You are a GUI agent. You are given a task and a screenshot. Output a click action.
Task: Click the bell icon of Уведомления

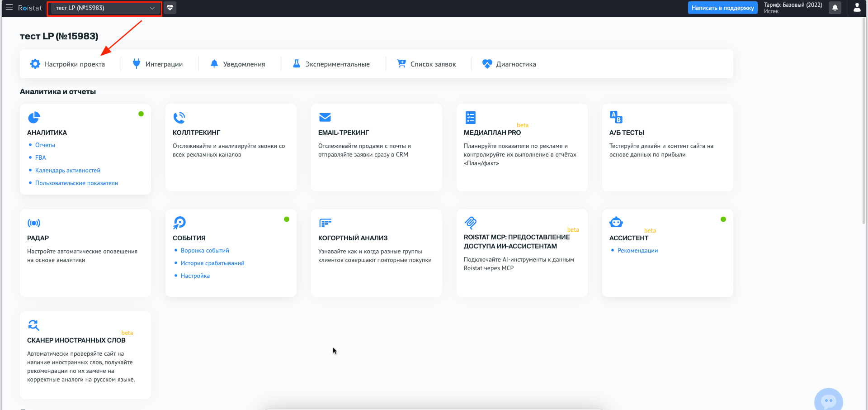214,64
